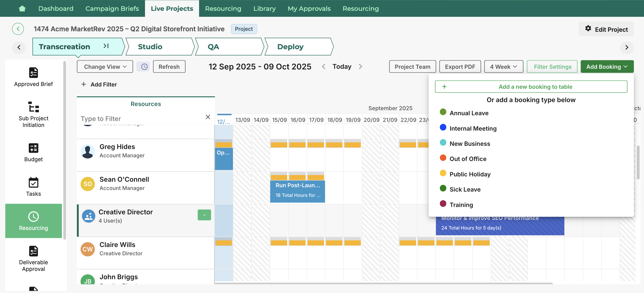Skip the Transcreation stage icon

pos(106,46)
